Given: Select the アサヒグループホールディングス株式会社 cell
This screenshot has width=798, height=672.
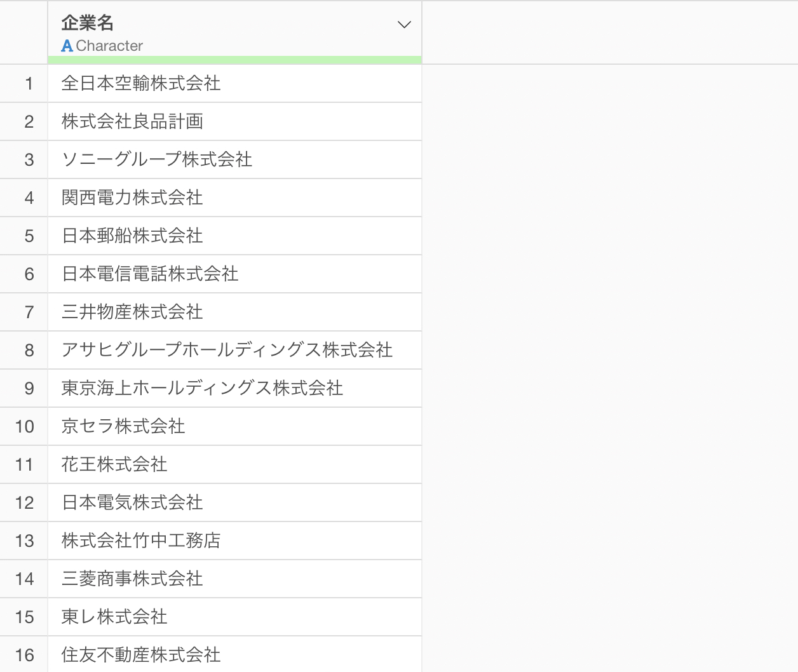Looking at the screenshot, I should [x=227, y=350].
